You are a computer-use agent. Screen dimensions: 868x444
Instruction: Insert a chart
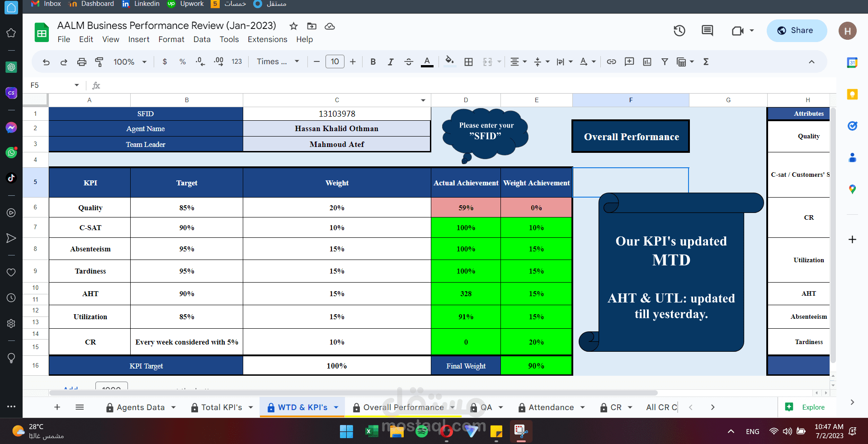[647, 62]
